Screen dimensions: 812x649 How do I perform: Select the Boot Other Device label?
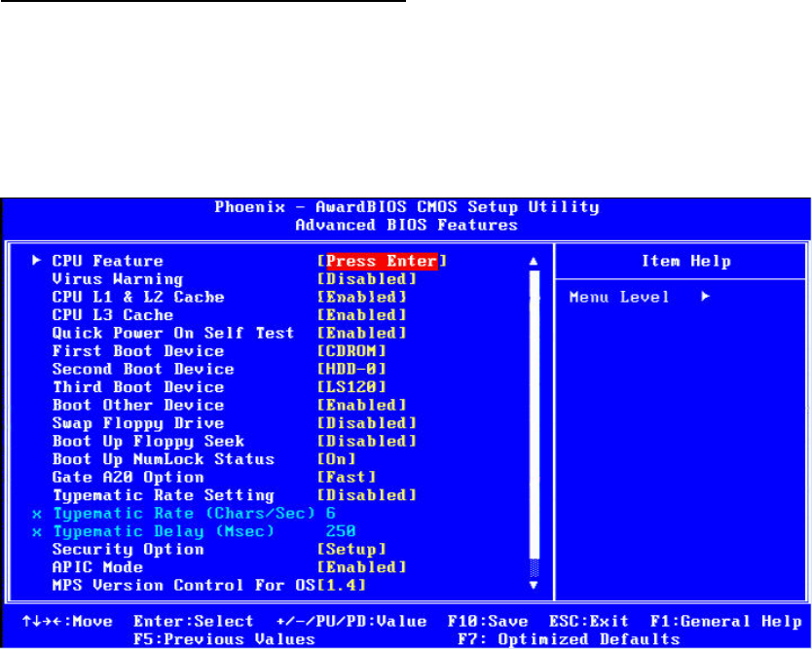pos(138,405)
